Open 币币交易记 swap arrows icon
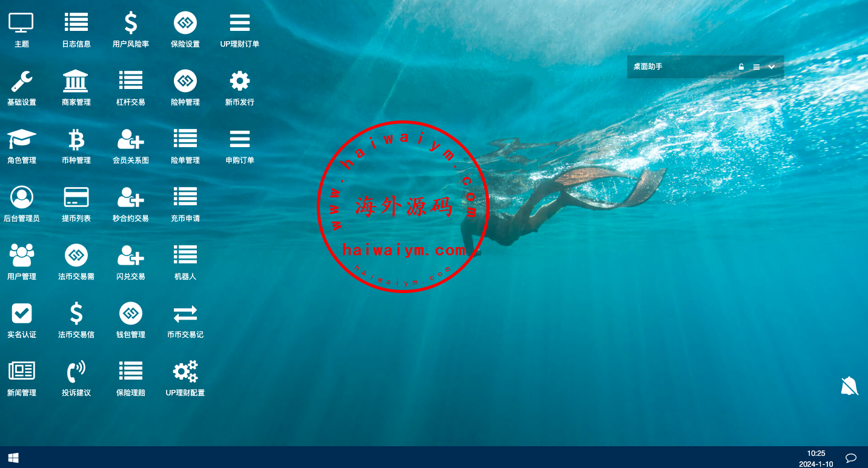The image size is (868, 468). pyautogui.click(x=185, y=314)
